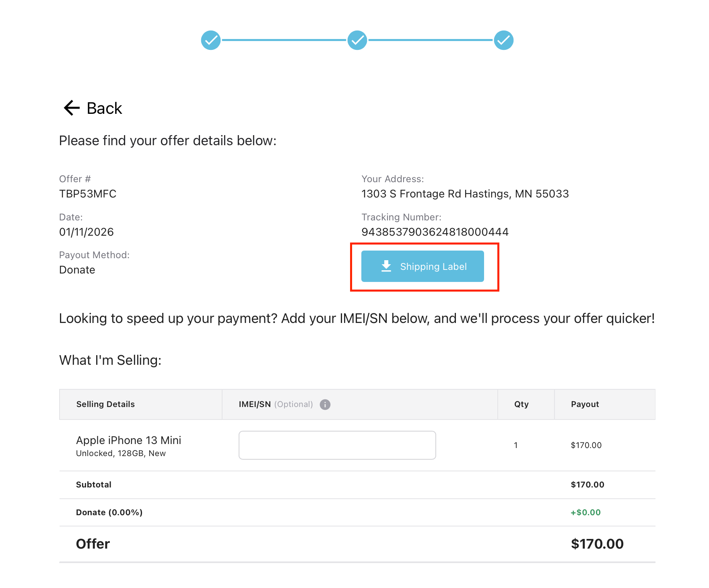The image size is (709, 588).
Task: Click the Donate (0.00%) row label
Action: point(109,512)
